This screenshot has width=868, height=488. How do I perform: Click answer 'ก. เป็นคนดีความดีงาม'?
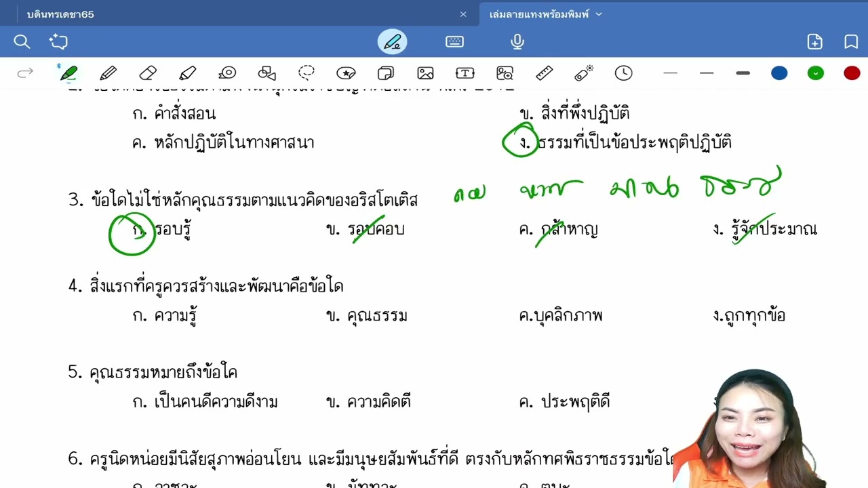click(x=205, y=402)
